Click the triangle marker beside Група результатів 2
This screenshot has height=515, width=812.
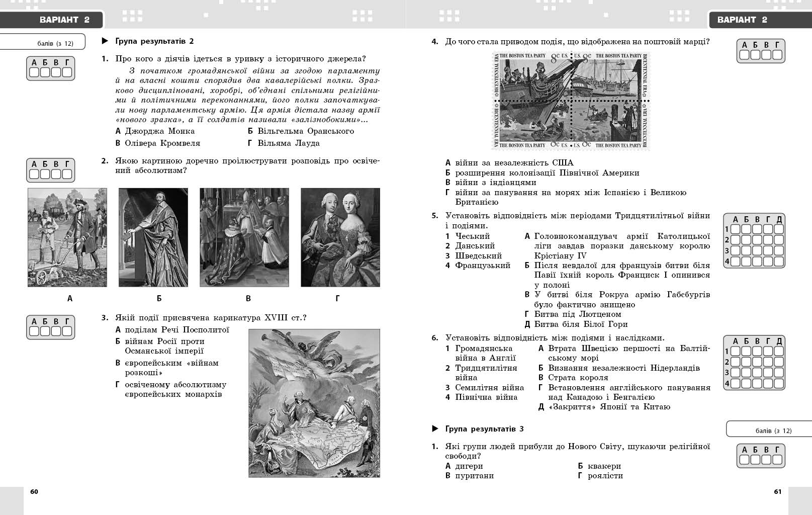105,41
